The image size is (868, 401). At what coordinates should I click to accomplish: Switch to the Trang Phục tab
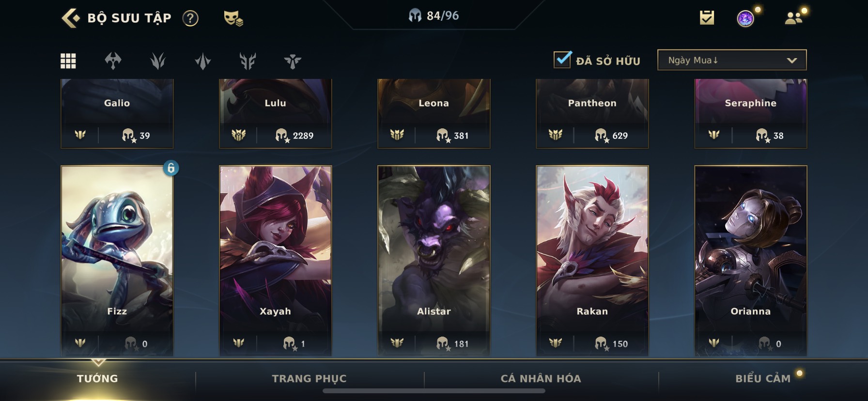310,379
